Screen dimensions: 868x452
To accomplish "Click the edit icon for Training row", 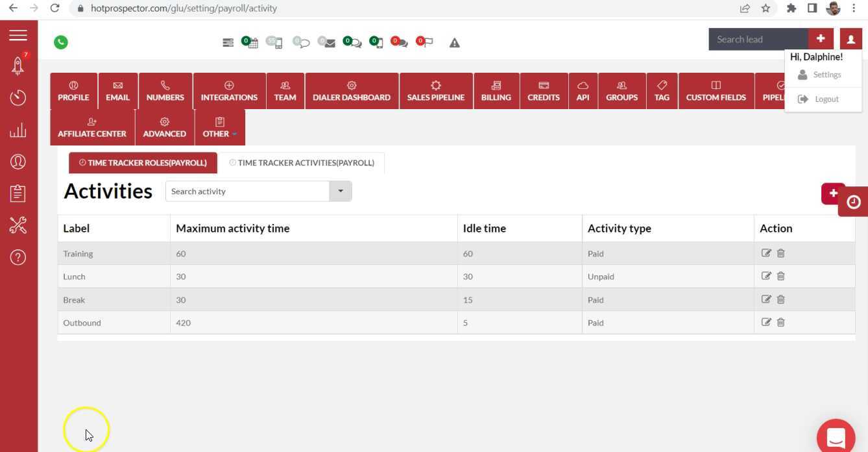I will click(766, 253).
